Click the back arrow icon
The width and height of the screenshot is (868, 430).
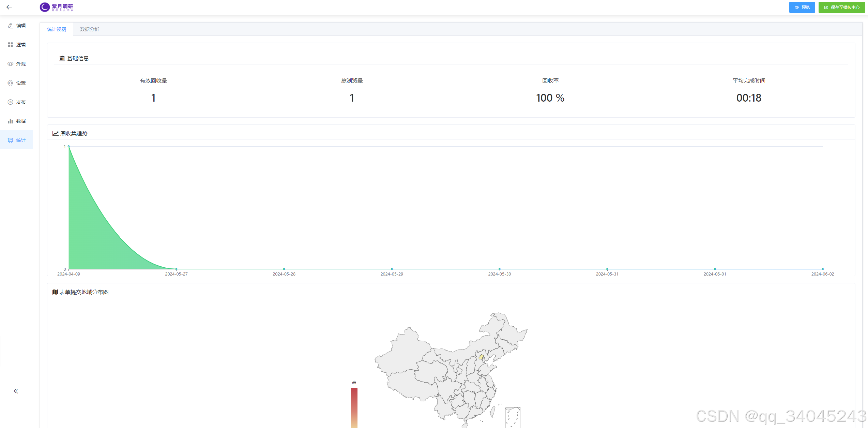coord(9,7)
